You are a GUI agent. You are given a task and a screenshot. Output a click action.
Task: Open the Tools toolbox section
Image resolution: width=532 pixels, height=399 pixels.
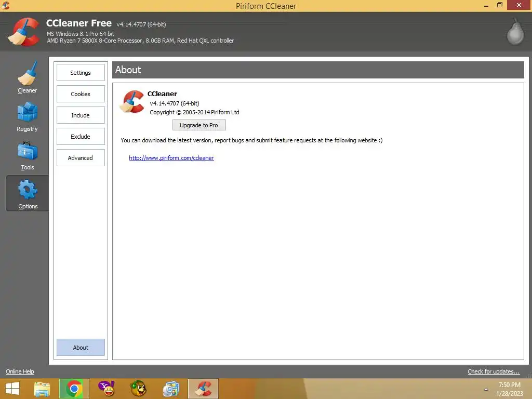point(27,156)
